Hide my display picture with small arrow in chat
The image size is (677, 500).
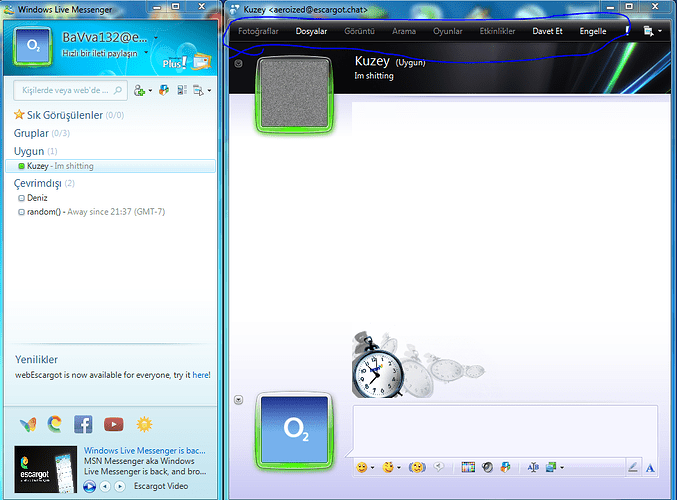(x=238, y=400)
